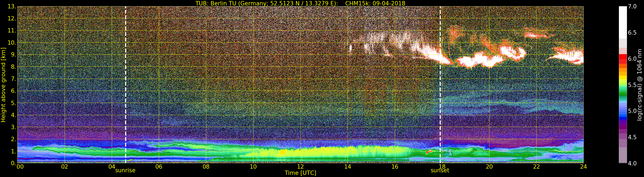This screenshot has height=177, width=644.
Task: Click the "04" time axis tick label
Action: (x=112, y=167)
